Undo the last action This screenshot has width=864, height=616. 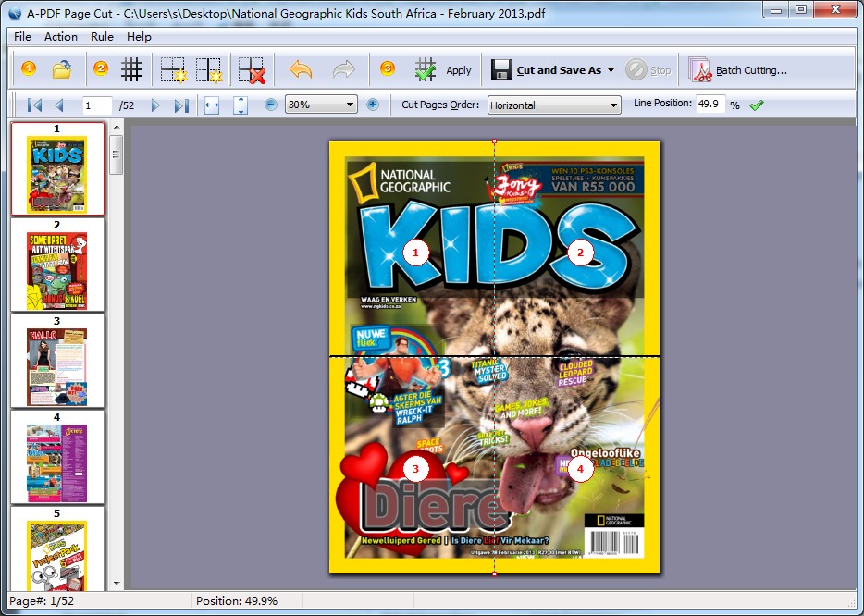301,69
